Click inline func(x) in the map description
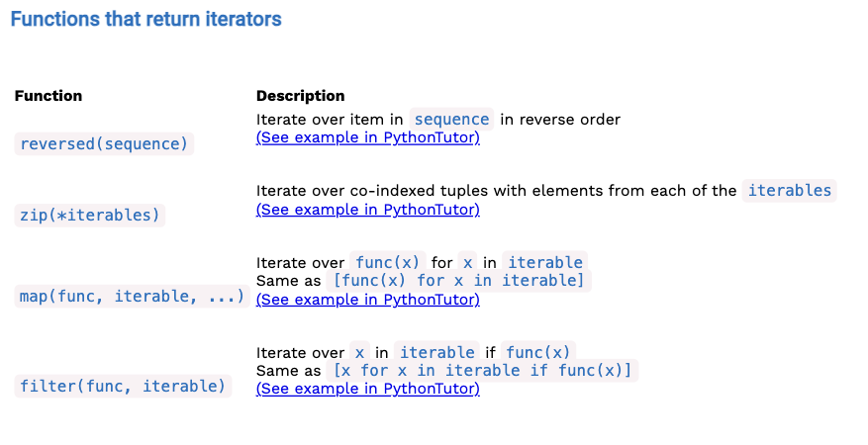Image resolution: width=868 pixels, height=445 pixels. coord(388,262)
